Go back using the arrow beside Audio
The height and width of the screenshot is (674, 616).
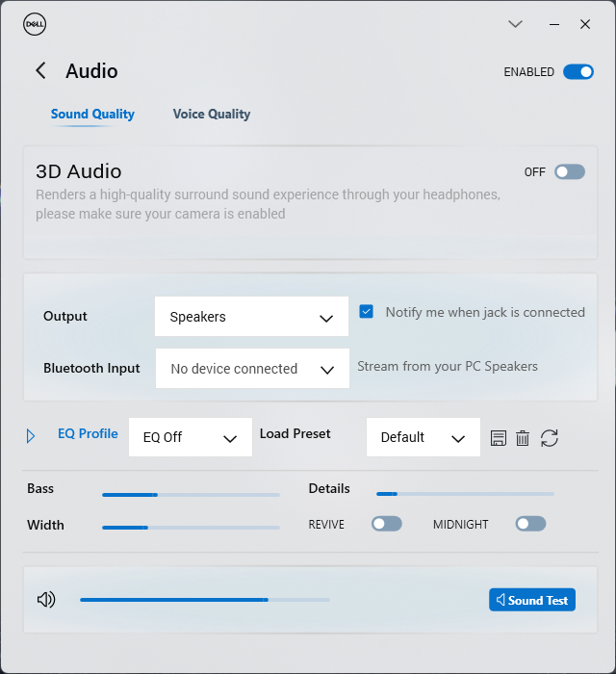click(40, 70)
